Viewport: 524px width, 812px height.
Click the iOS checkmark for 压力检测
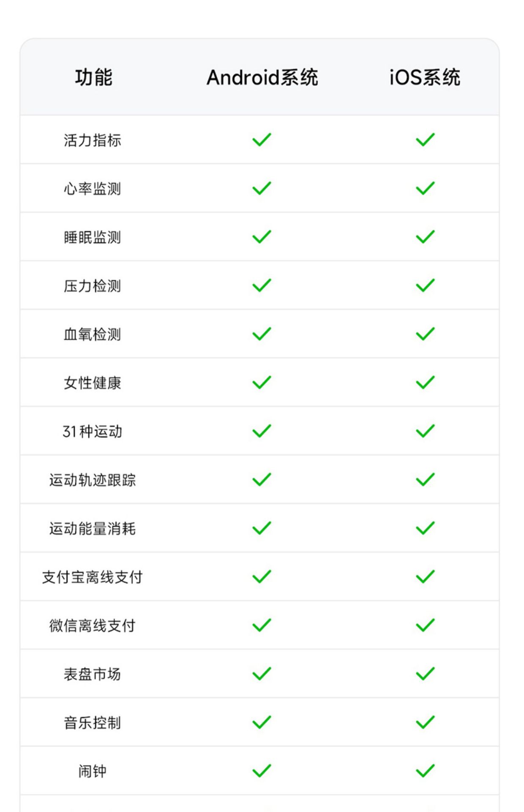pos(425,285)
